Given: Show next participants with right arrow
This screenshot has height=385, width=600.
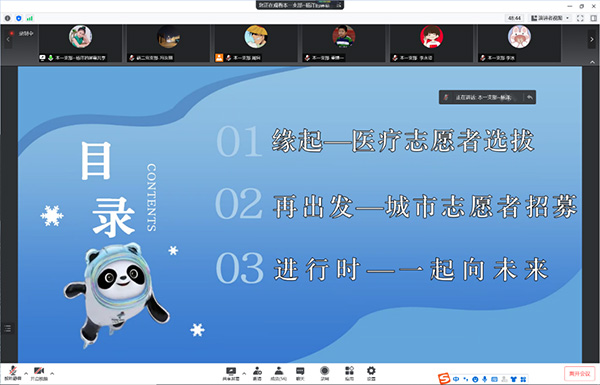Looking at the screenshot, I should [x=591, y=40].
